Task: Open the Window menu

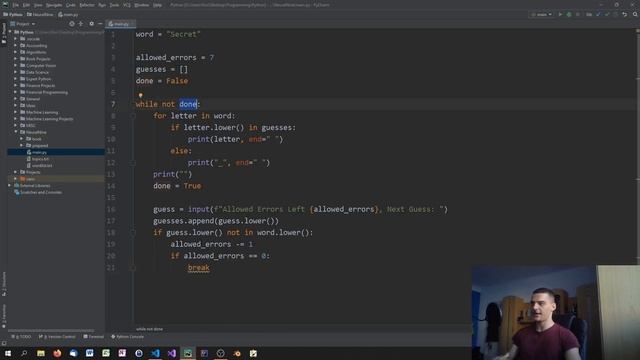Action: point(142,5)
